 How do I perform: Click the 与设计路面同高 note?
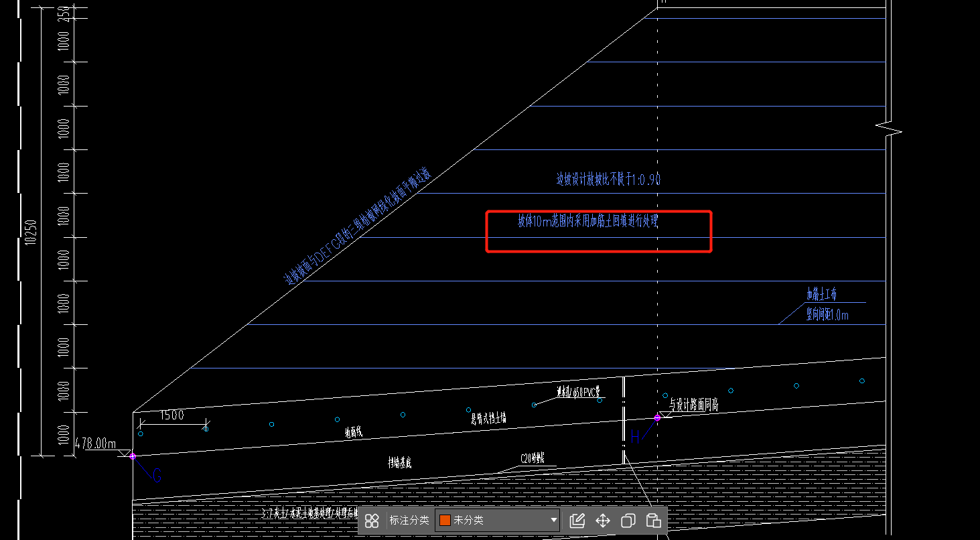694,404
